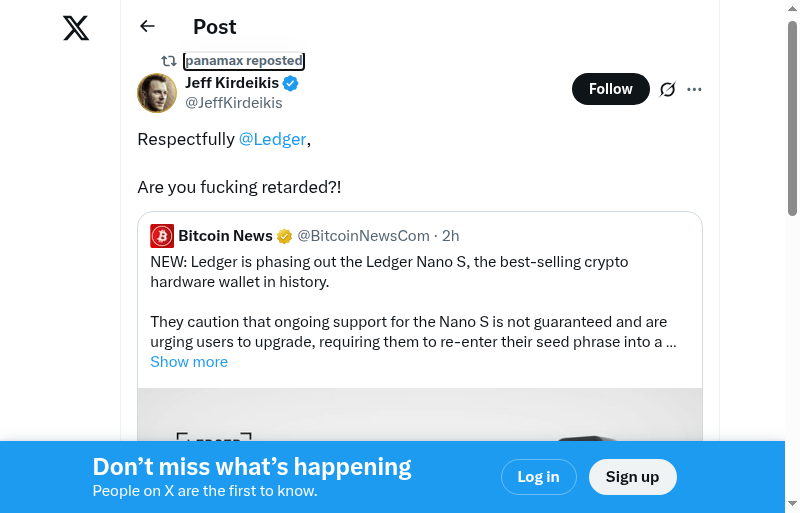Click Bitcoin News gold verified badge
Viewport: 800px width, 513px height.
click(x=285, y=236)
